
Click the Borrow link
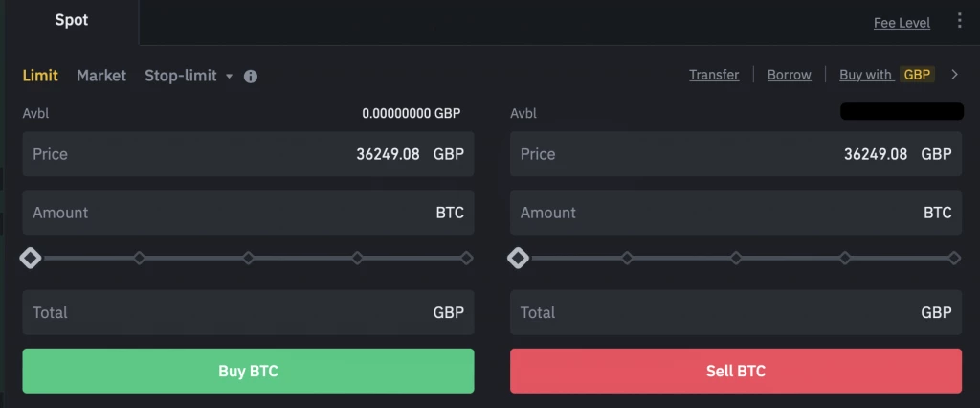click(789, 75)
